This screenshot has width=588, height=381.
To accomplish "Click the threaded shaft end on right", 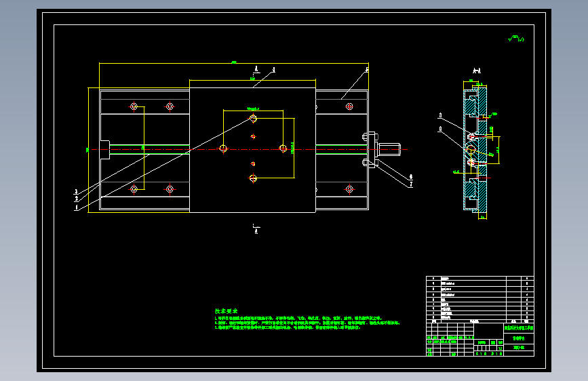I will click(389, 149).
